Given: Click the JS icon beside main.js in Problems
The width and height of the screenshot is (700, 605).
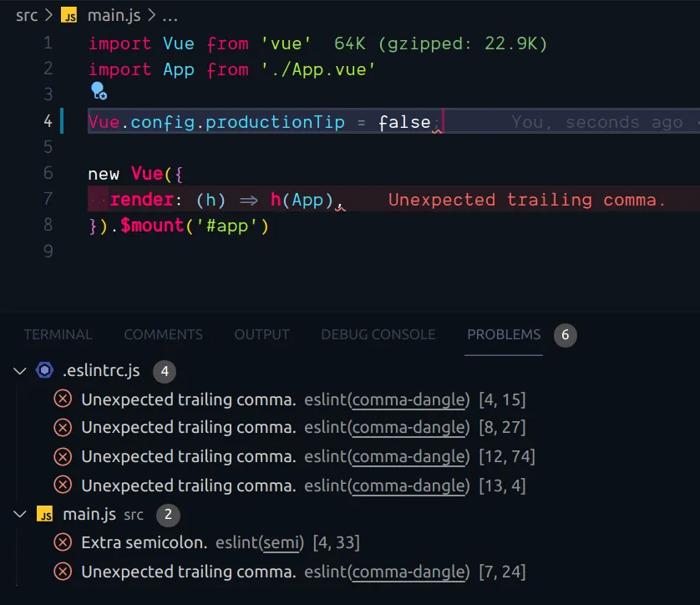Looking at the screenshot, I should point(44,515).
